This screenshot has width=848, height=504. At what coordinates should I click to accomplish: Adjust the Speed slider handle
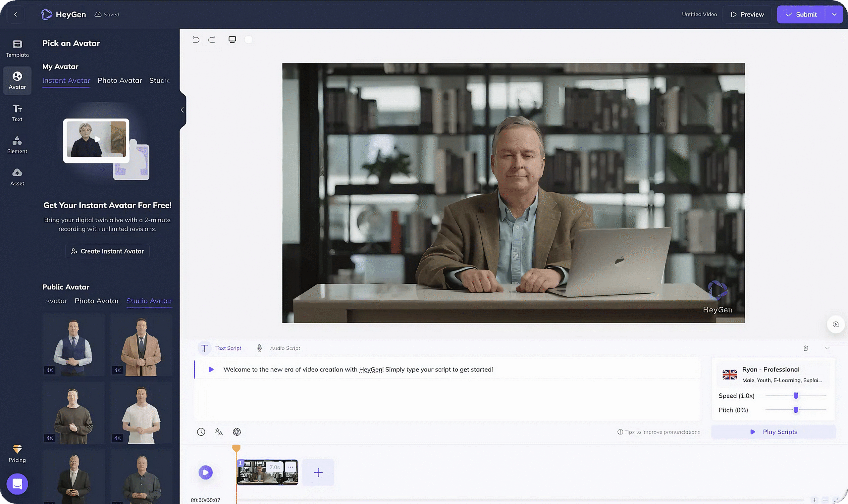796,395
